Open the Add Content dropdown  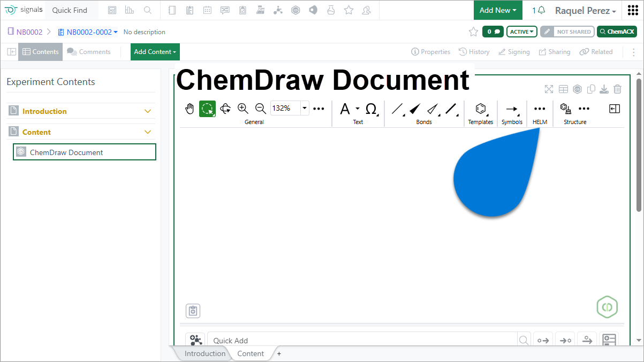tap(155, 52)
